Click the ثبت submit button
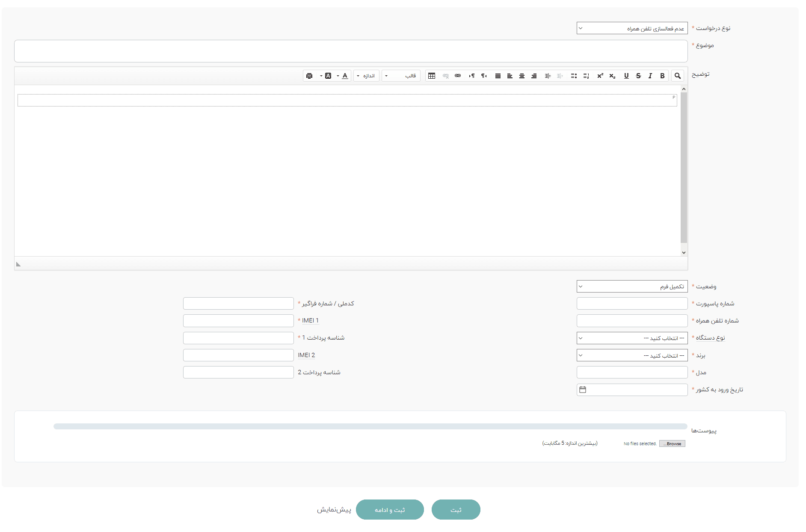Viewport: 806px width, 532px height. (456, 510)
